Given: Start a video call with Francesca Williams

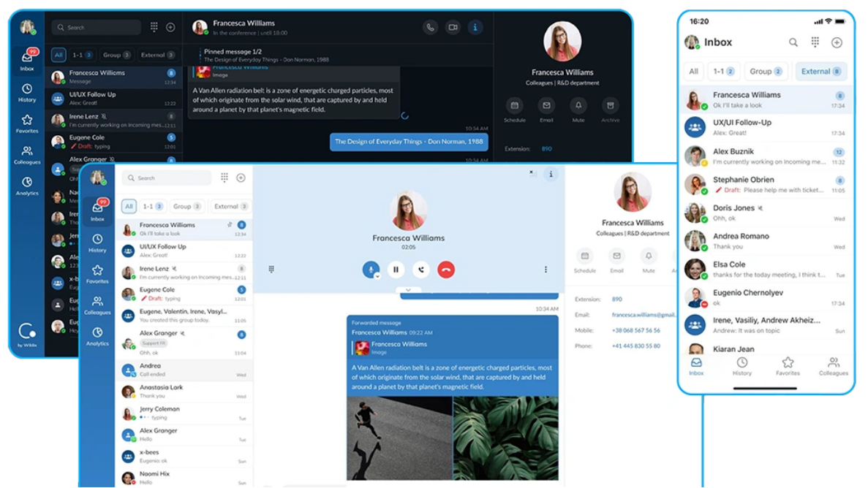Looking at the screenshot, I should (451, 26).
